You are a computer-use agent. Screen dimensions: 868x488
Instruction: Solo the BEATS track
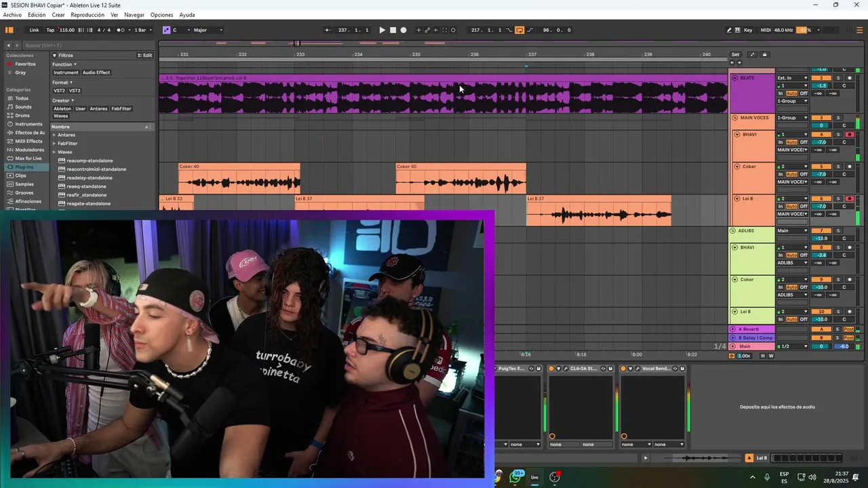(837, 78)
